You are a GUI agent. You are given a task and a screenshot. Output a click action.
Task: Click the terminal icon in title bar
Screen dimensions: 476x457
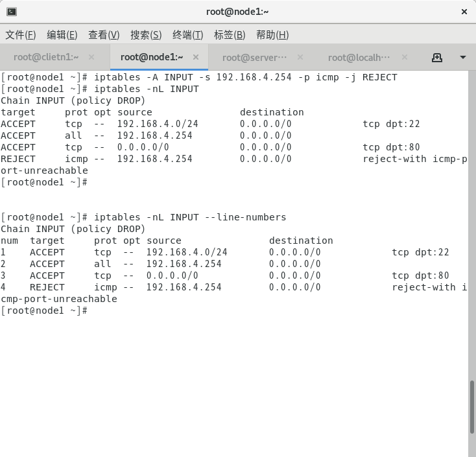click(12, 12)
